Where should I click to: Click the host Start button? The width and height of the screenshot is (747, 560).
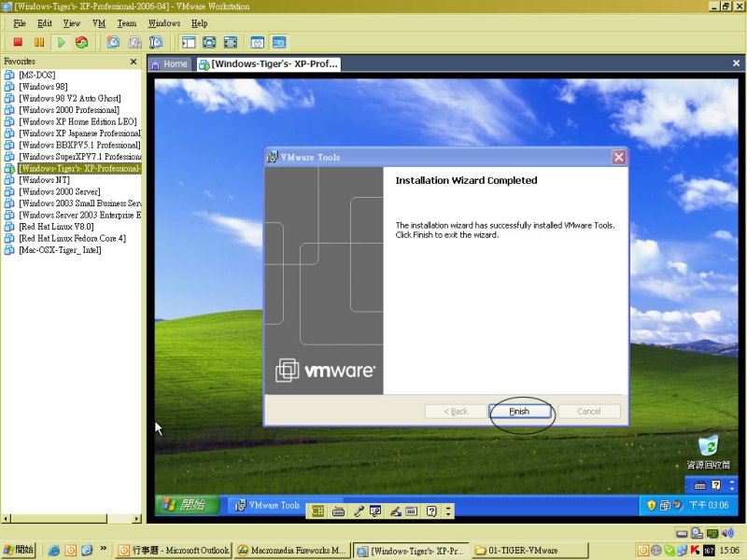pyautogui.click(x=18, y=550)
